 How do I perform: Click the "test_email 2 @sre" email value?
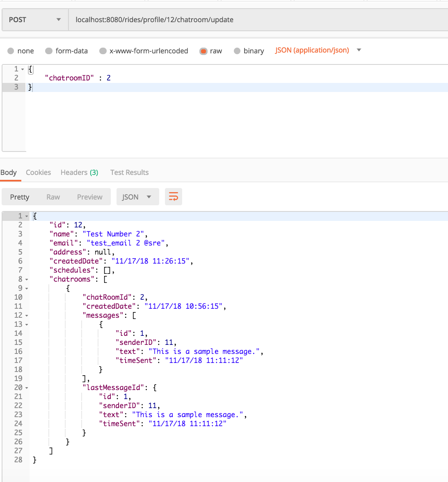point(126,243)
